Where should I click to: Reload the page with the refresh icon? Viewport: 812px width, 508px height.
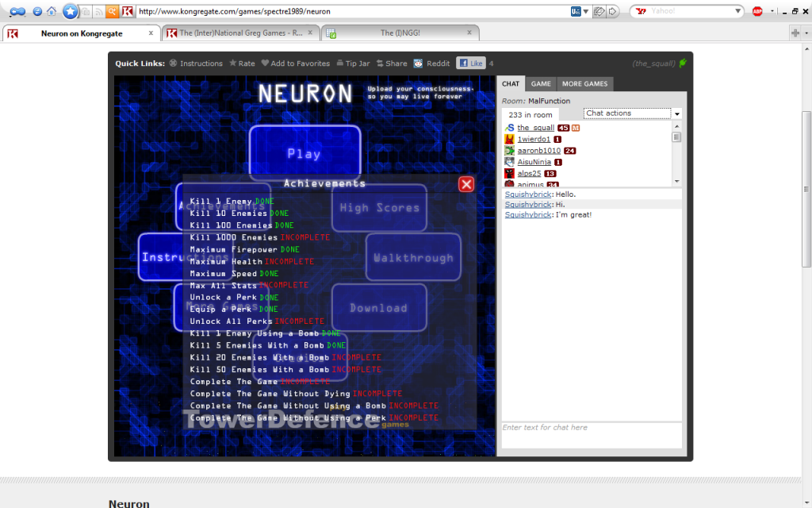click(36, 11)
